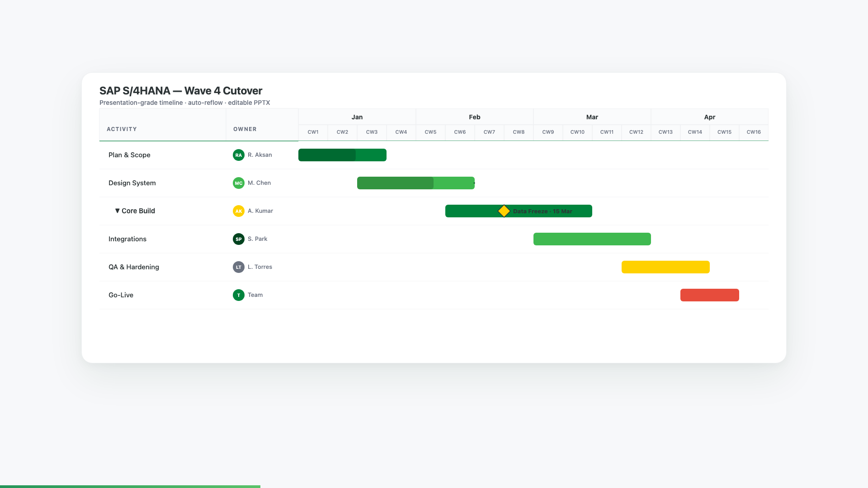868x488 pixels.
Task: Select the green Integrations gantt bar
Action: [592, 239]
